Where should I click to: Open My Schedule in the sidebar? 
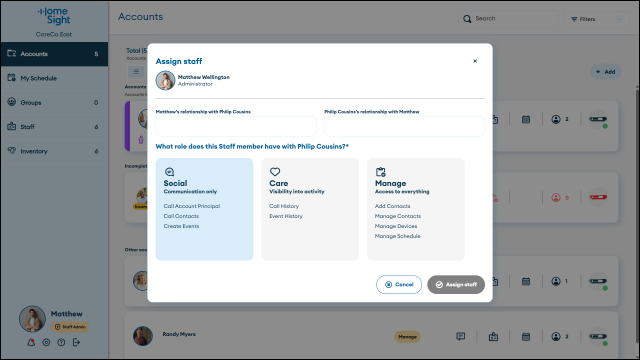(54, 78)
